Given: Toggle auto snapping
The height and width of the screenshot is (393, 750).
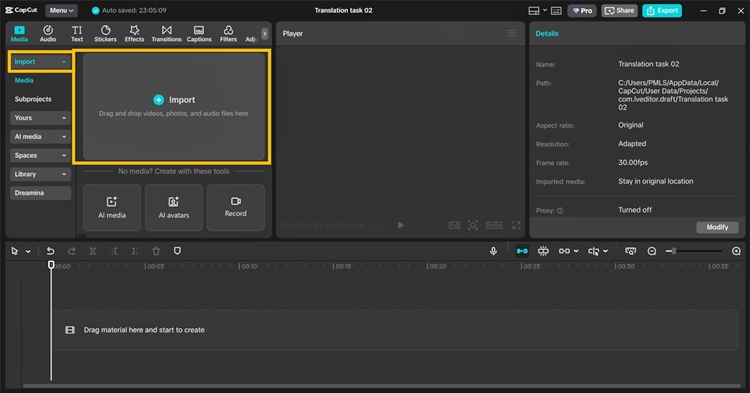Looking at the screenshot, I should 543,251.
